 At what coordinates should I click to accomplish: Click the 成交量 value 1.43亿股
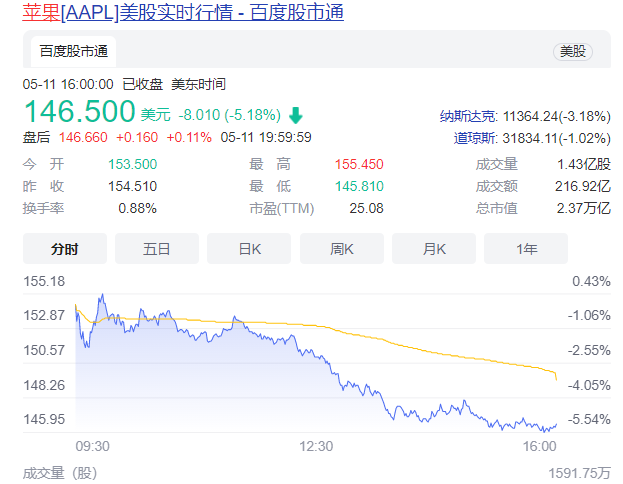[x=584, y=164]
